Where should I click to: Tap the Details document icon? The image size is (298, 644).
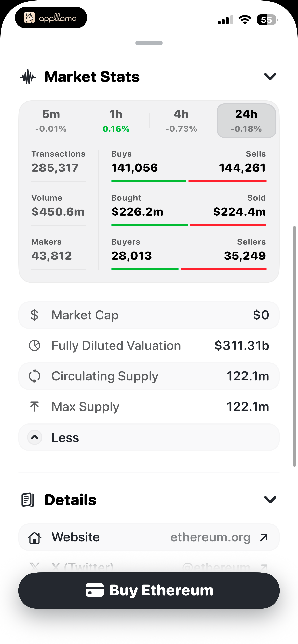(x=28, y=500)
